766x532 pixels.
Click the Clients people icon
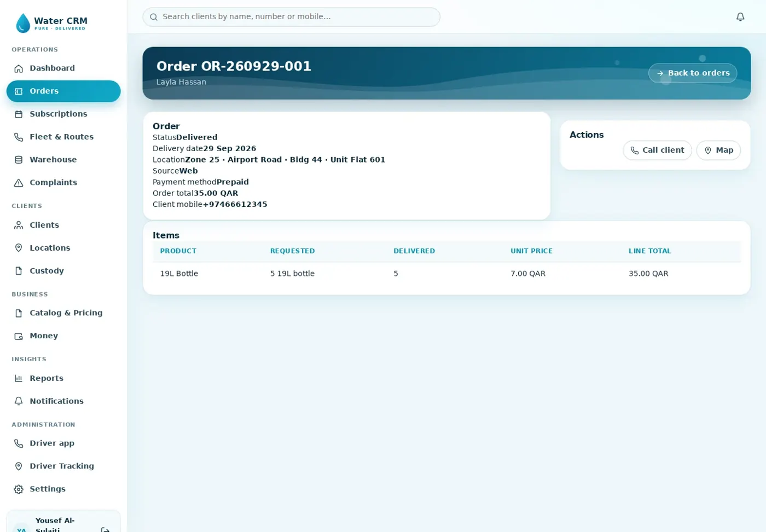coord(19,225)
